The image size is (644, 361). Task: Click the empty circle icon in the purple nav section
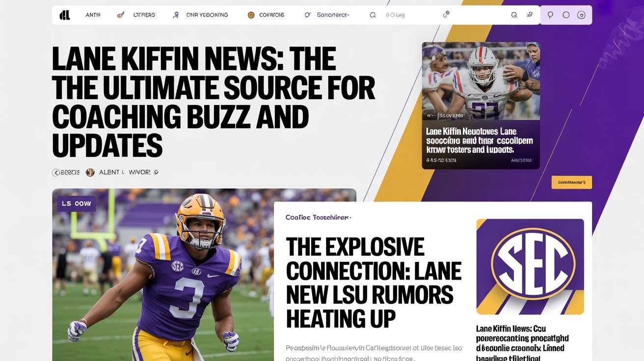pyautogui.click(x=566, y=15)
